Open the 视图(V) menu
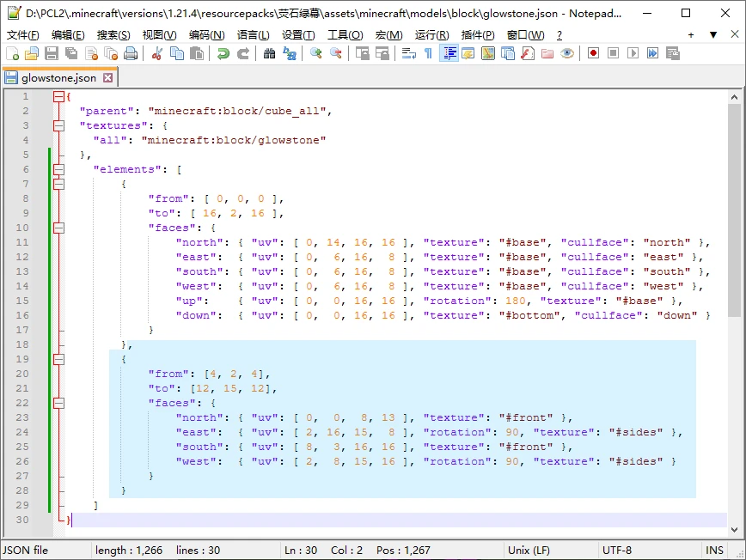 pos(159,34)
